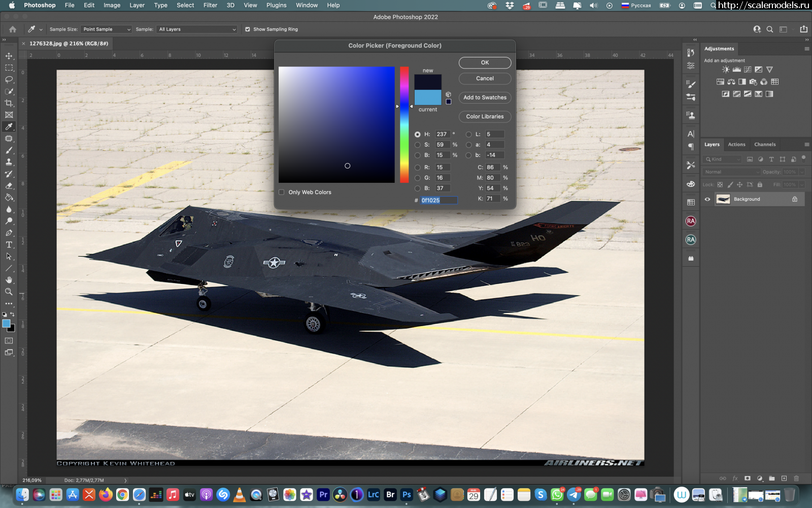Click the share icon at top right
Screen dimensions: 812x508
tap(804, 29)
